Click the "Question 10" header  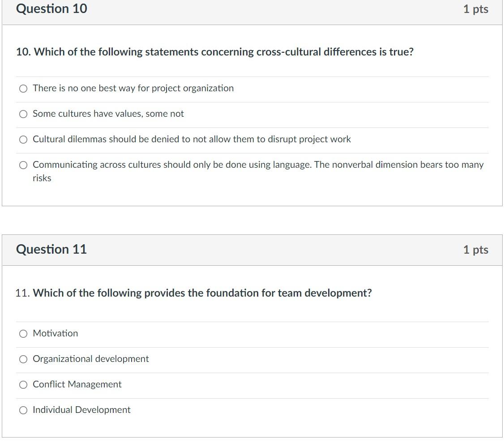coord(51,8)
